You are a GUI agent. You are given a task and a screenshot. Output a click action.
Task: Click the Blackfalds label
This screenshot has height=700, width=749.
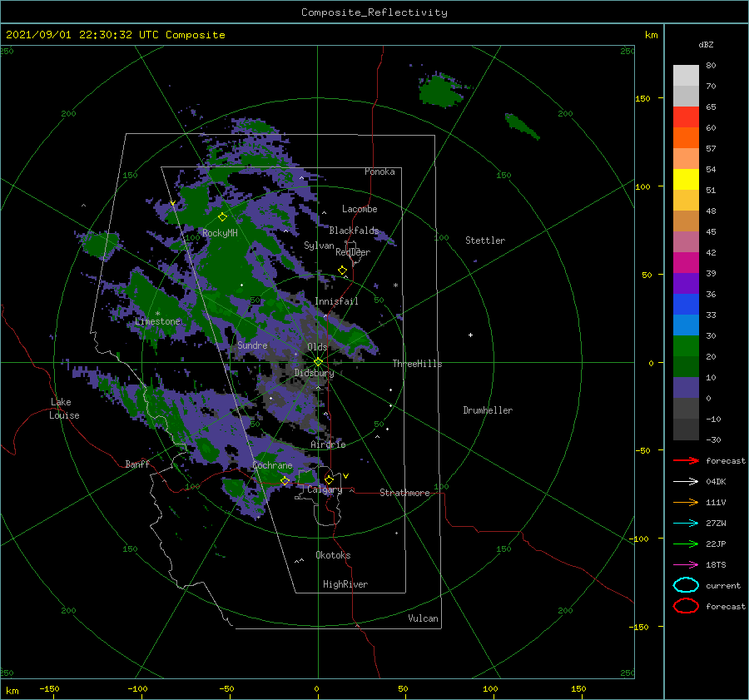[x=354, y=231]
